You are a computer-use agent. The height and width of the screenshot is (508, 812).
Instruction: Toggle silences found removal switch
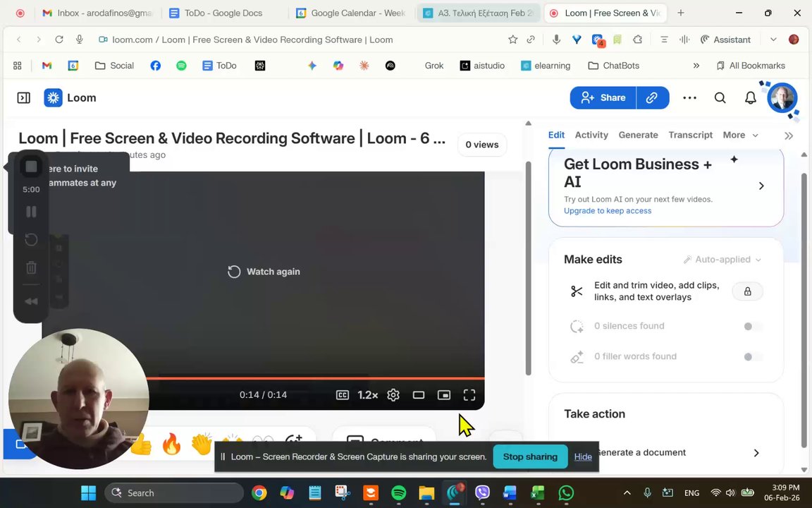click(753, 326)
